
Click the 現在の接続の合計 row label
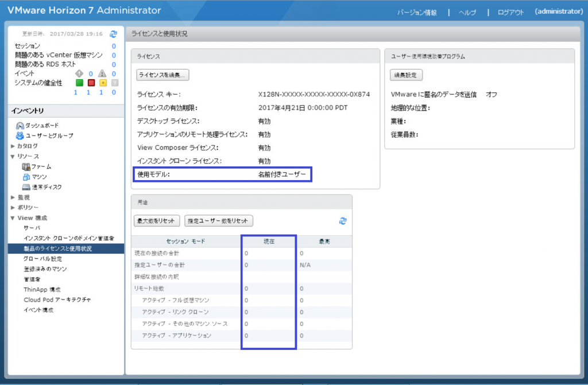coord(157,254)
